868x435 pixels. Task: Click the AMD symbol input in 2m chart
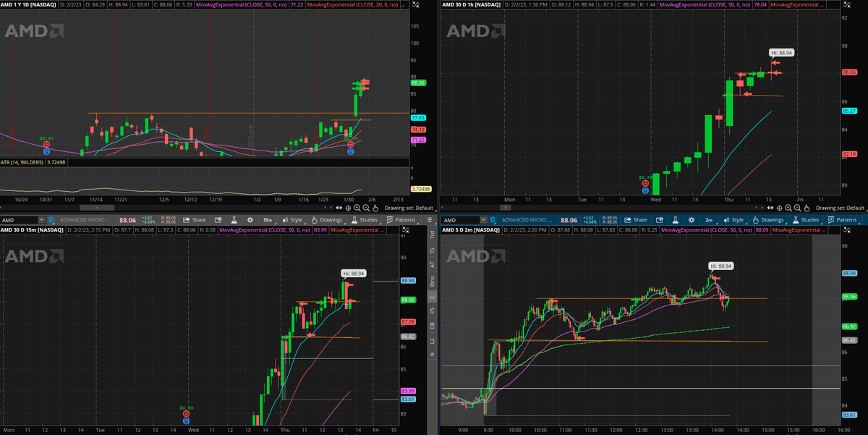tap(461, 220)
